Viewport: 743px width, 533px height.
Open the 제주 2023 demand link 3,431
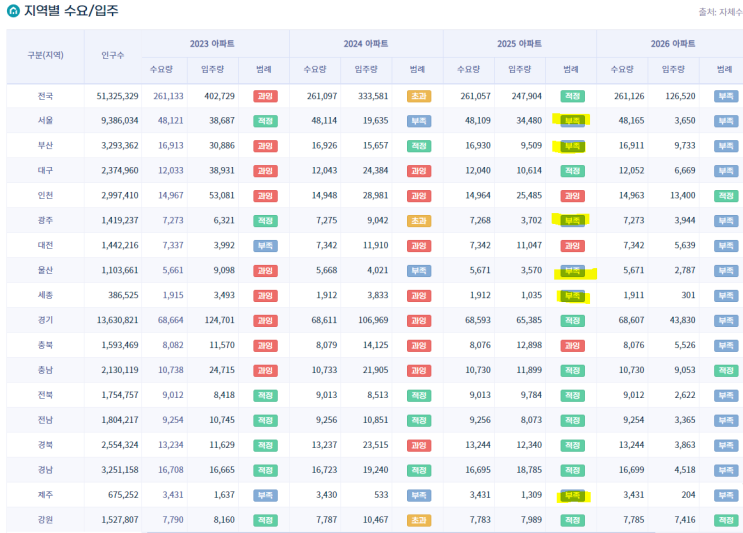172,495
